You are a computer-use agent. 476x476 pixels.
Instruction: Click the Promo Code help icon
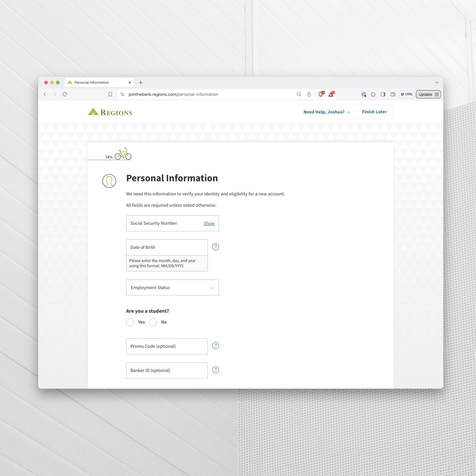pos(215,346)
